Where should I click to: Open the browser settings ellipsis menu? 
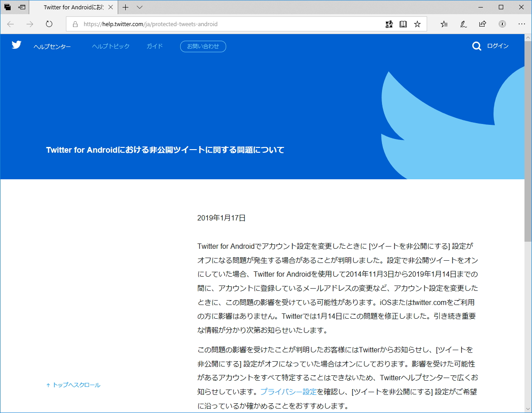[522, 24]
